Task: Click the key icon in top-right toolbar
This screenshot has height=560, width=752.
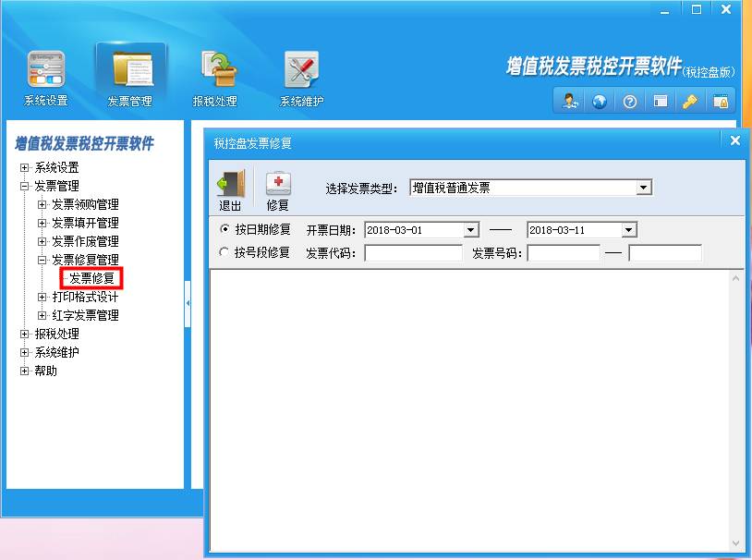Action: point(690,102)
